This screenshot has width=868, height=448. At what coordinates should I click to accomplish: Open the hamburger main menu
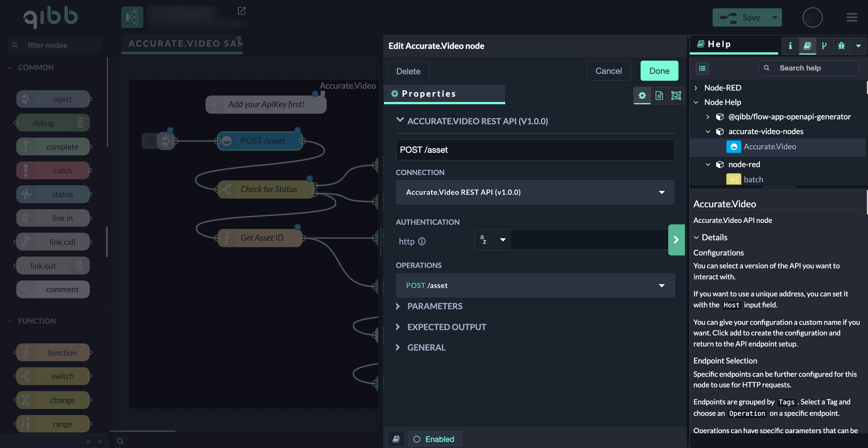click(x=852, y=17)
